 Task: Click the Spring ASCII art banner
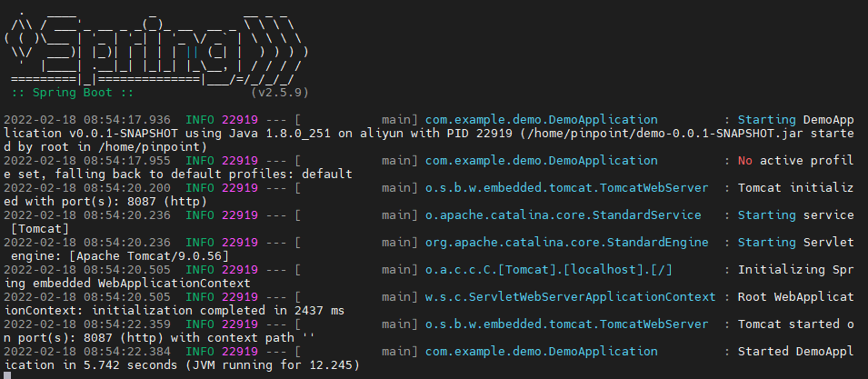point(155,47)
